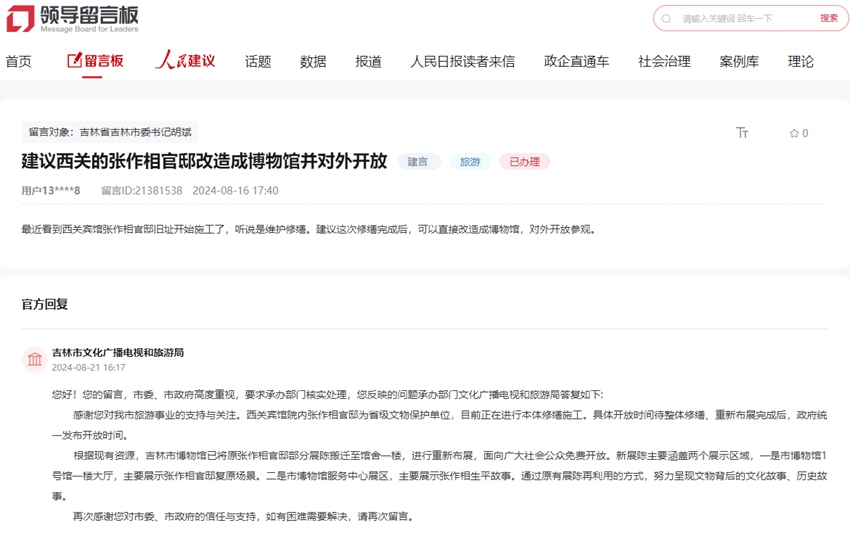Image resolution: width=850 pixels, height=536 pixels.
Task: Click the 留言板 edit pencil icon
Action: tap(74, 61)
